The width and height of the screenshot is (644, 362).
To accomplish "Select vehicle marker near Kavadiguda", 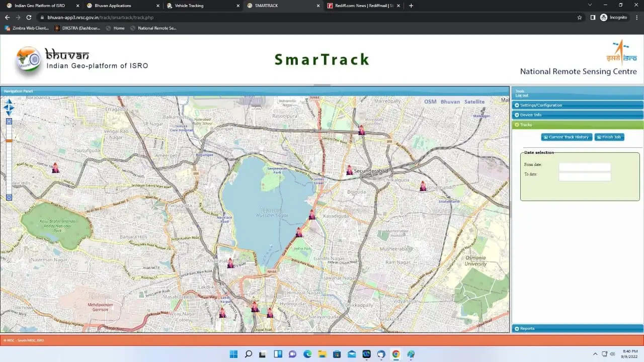I will tap(312, 215).
